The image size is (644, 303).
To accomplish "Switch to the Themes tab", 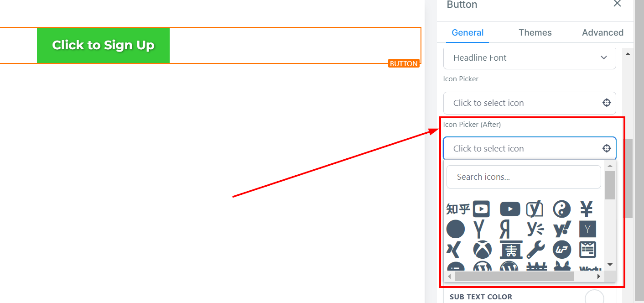I will click(x=535, y=32).
